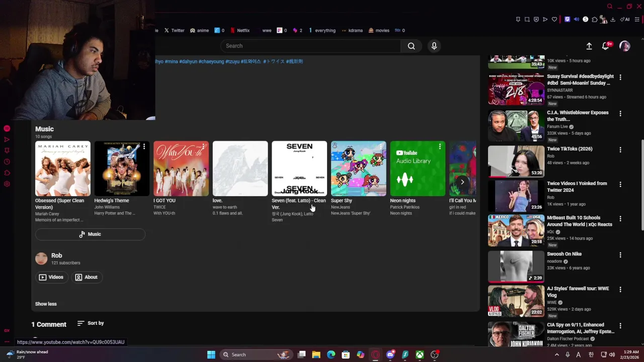The height and width of the screenshot is (362, 644).
Task: Click the white S circle extension icon
Action: pyautogui.click(x=585, y=20)
